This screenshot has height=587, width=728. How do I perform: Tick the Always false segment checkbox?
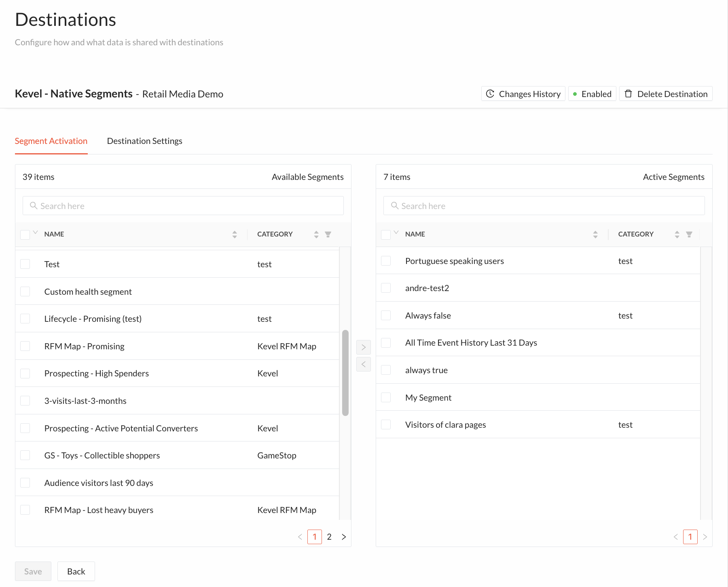tap(386, 315)
